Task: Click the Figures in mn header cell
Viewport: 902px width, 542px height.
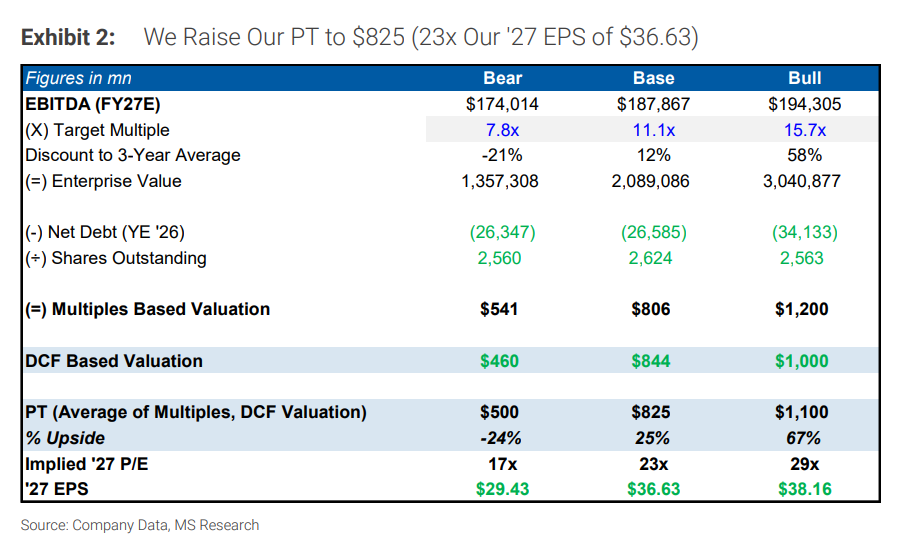Action: (x=78, y=78)
